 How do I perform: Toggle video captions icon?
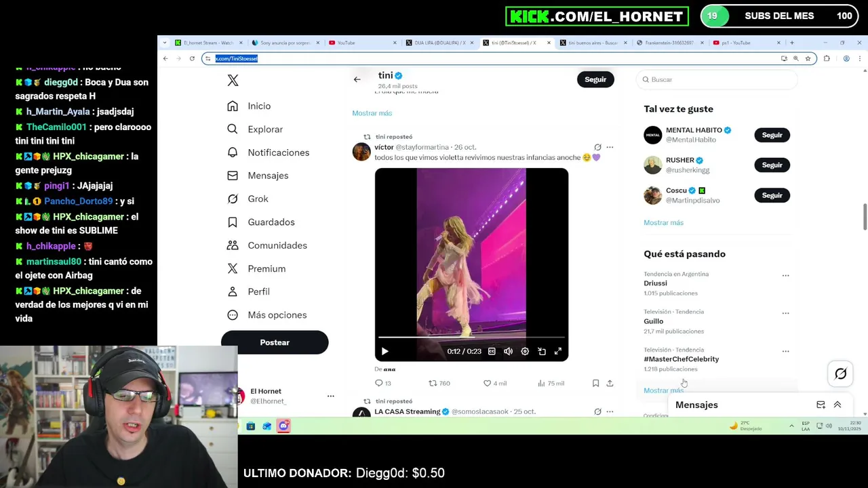tap(492, 351)
